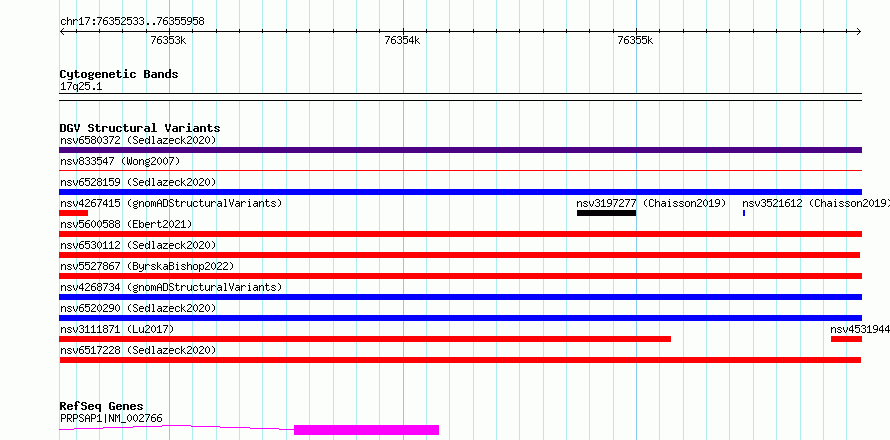Click the blue nsv4268734 variant bar
The image size is (890, 440).
(x=460, y=297)
